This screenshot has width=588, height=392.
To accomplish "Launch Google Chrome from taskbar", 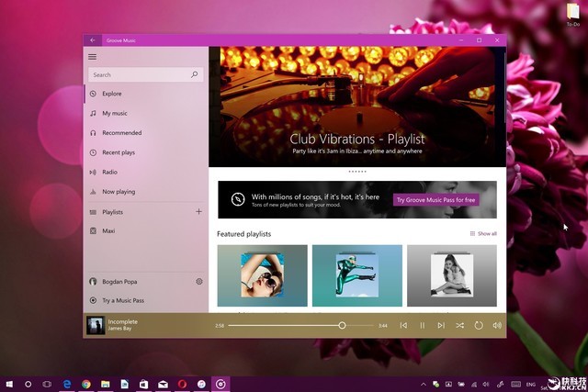I will tap(85, 384).
